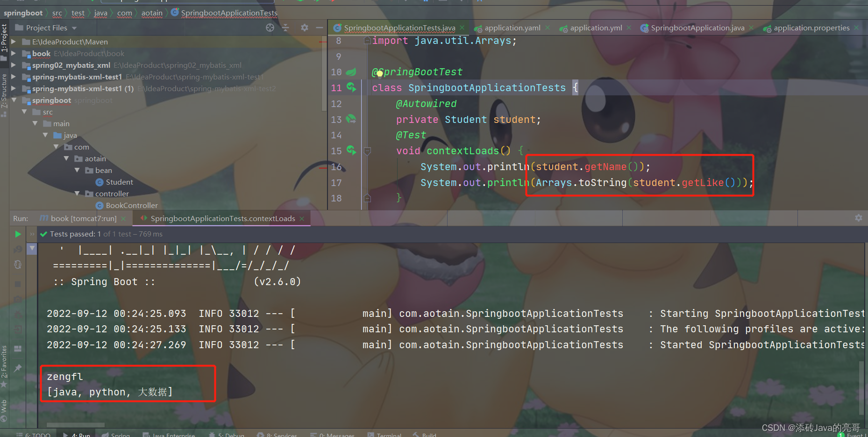This screenshot has width=868, height=437.
Task: Hide the Project tool window
Action: 320,28
